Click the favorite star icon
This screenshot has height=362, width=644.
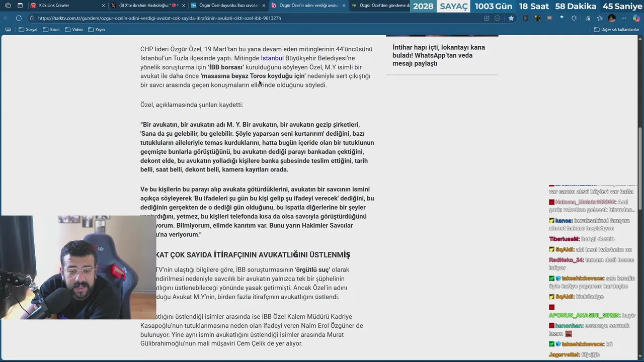point(511,18)
